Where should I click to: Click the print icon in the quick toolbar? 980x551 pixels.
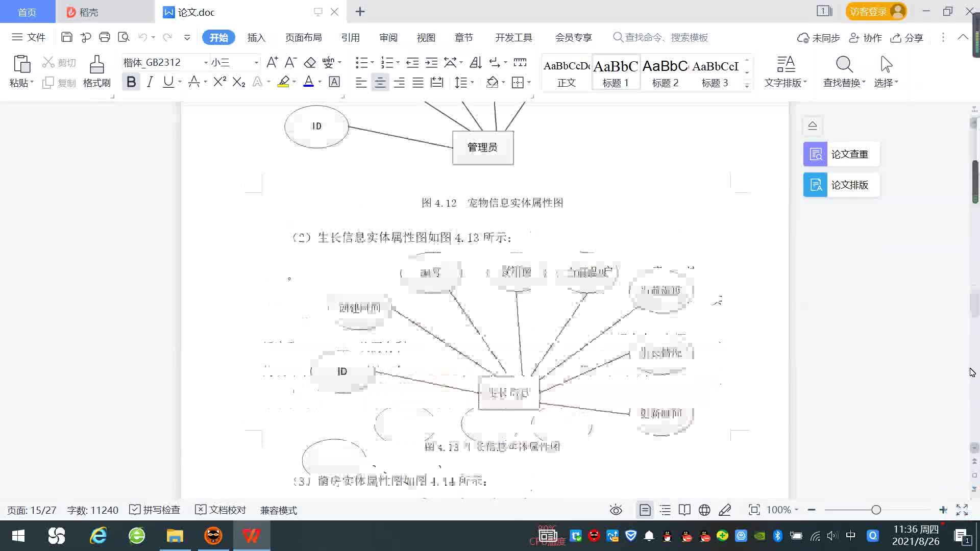pos(105,37)
